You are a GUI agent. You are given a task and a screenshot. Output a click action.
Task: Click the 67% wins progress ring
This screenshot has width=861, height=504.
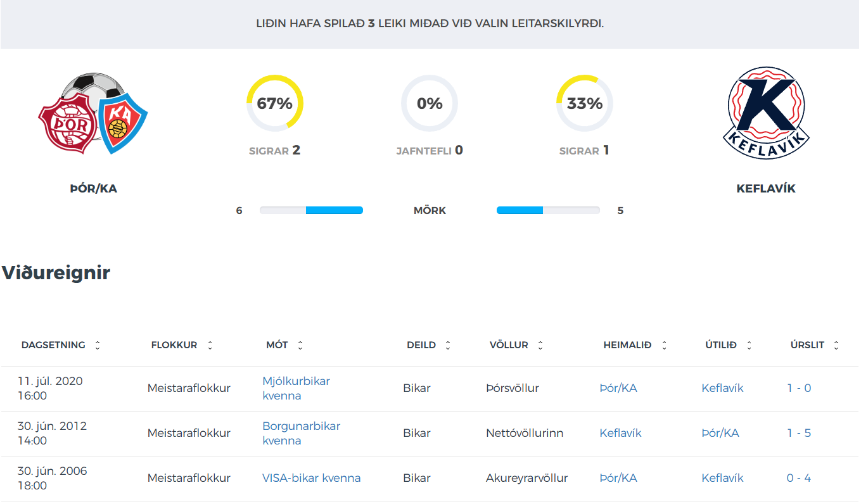(275, 103)
